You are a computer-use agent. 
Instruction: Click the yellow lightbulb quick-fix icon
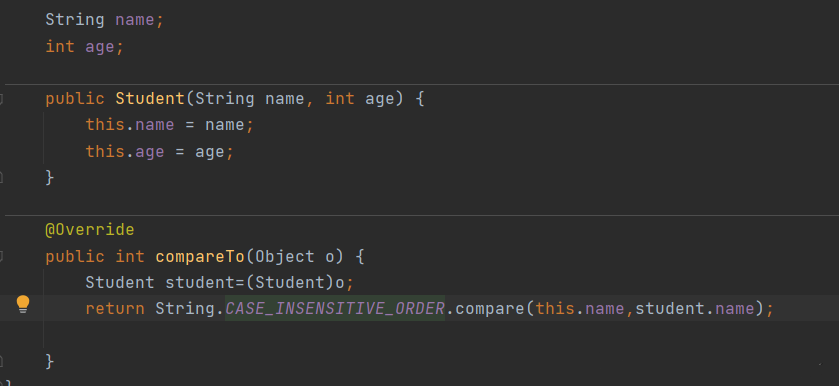22,305
